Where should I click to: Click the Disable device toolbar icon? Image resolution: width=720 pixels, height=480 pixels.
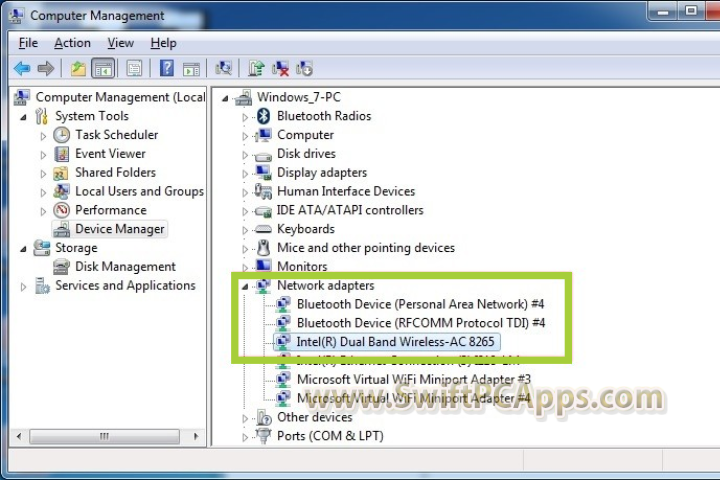coord(304,68)
